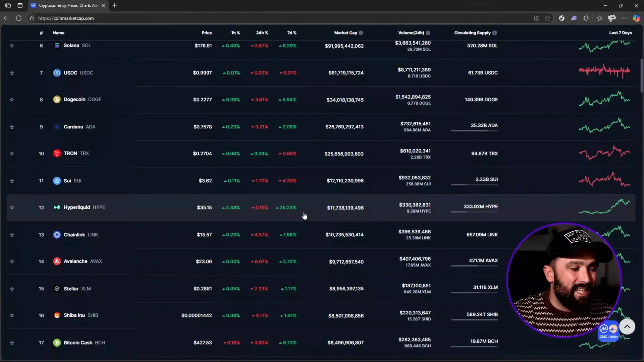
Task: Click the Solana coin logo
Action: coord(57,45)
